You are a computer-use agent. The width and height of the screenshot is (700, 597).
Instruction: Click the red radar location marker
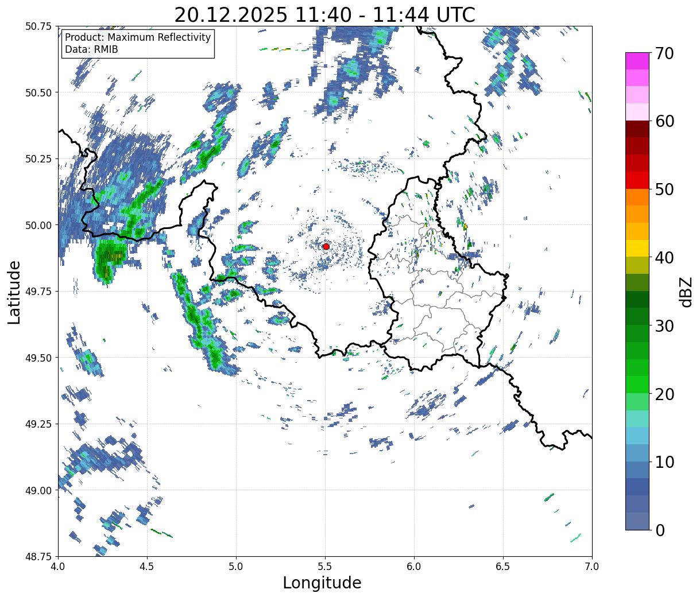[326, 246]
